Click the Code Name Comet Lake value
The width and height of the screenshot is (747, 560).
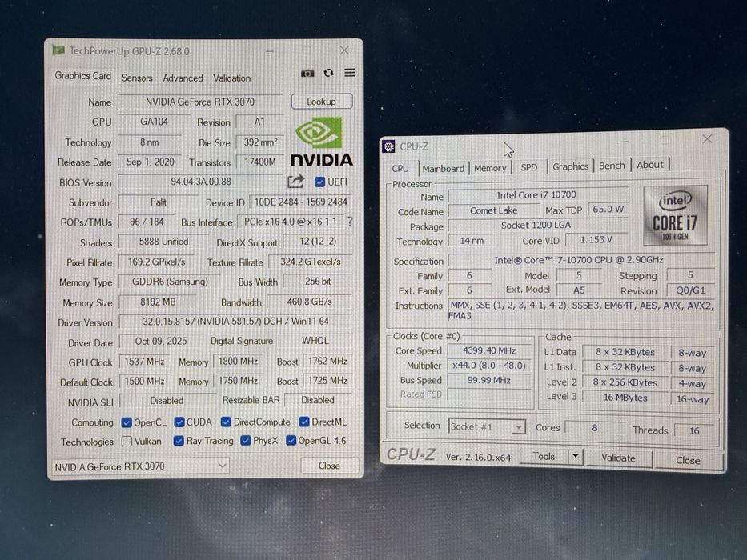tap(493, 210)
